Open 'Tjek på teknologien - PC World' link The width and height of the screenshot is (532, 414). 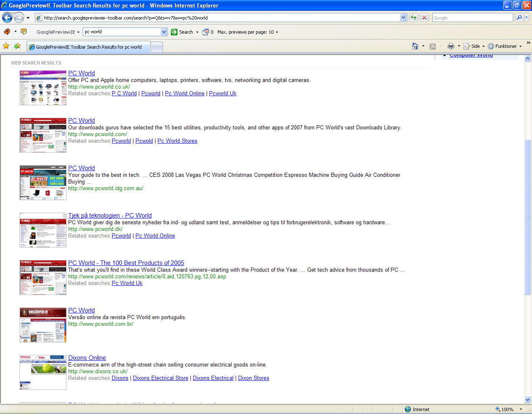(x=110, y=216)
